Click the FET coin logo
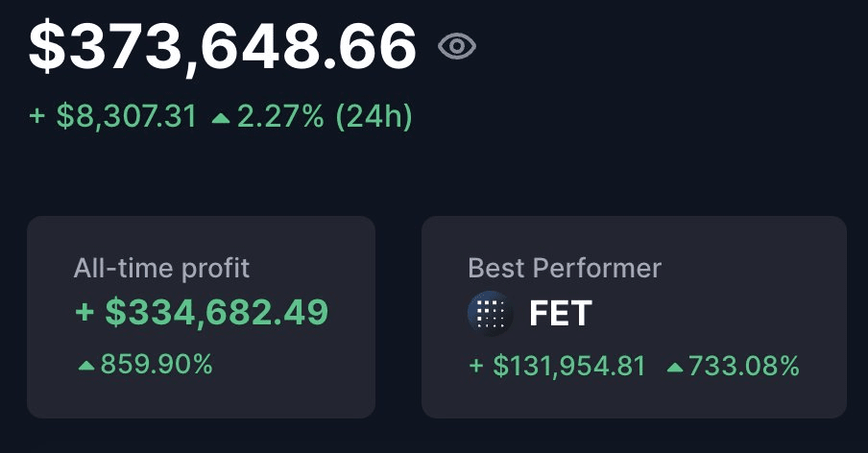This screenshot has width=868, height=453. 491,314
